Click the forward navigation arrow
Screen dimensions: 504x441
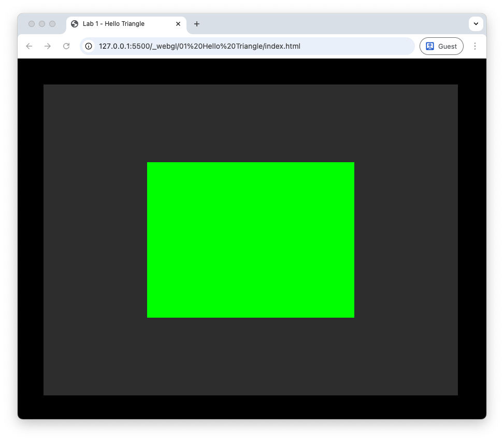click(x=48, y=46)
